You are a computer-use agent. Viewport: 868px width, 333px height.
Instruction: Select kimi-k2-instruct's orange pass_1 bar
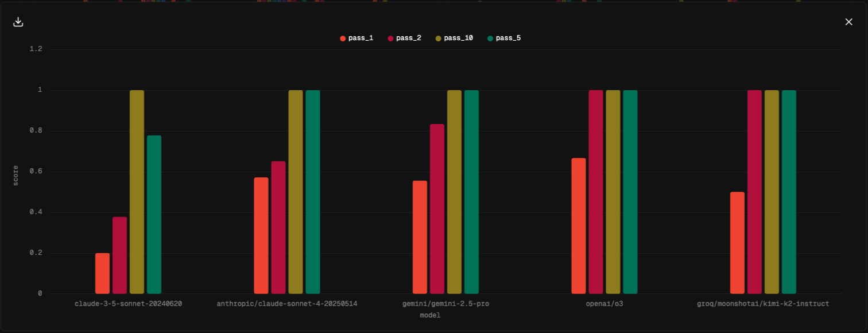click(x=737, y=243)
